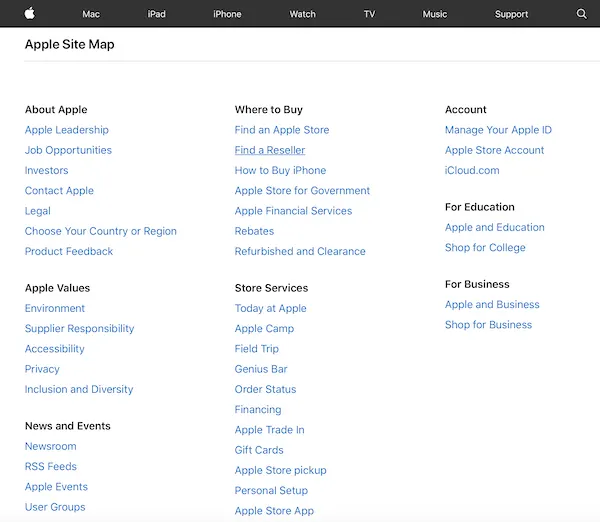Screen dimensions: 600x522
Task: Open Supplier Responsibility link
Action: point(80,328)
